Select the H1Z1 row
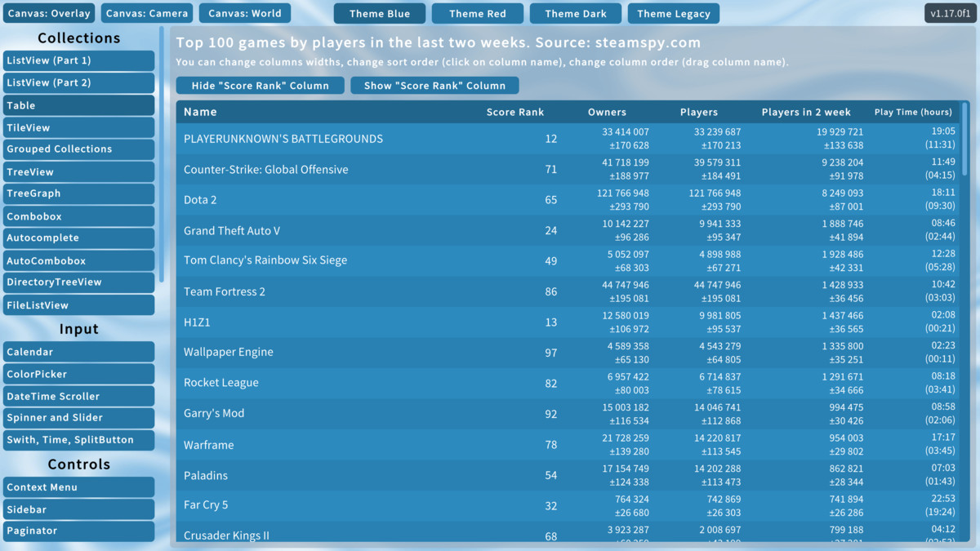The image size is (980, 551). (568, 322)
